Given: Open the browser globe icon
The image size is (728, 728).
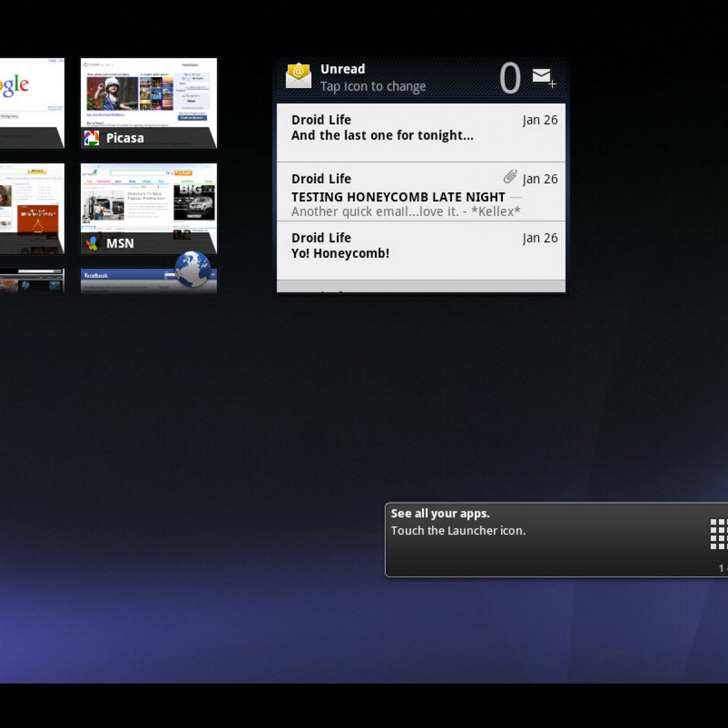Looking at the screenshot, I should pyautogui.click(x=193, y=269).
